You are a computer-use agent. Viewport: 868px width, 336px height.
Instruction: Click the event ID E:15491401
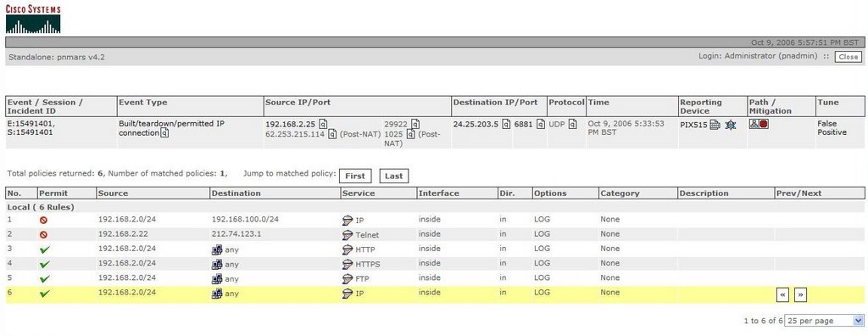click(x=31, y=124)
